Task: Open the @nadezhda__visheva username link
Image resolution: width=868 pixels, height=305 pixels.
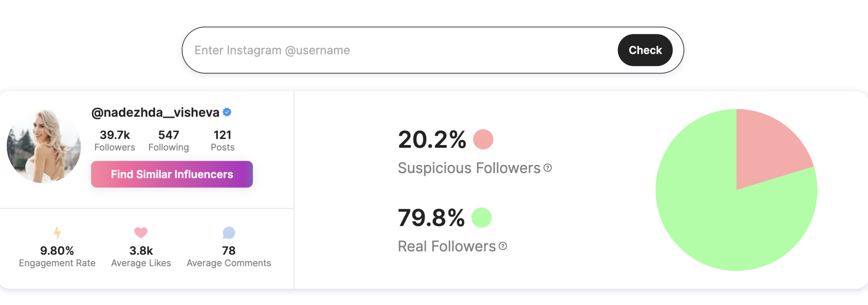Action: pos(155,112)
